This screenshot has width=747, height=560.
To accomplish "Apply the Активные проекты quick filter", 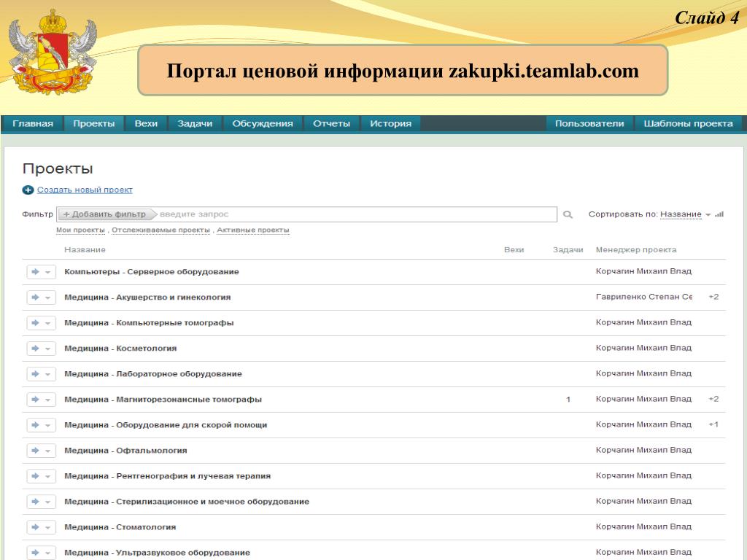I will click(x=253, y=230).
